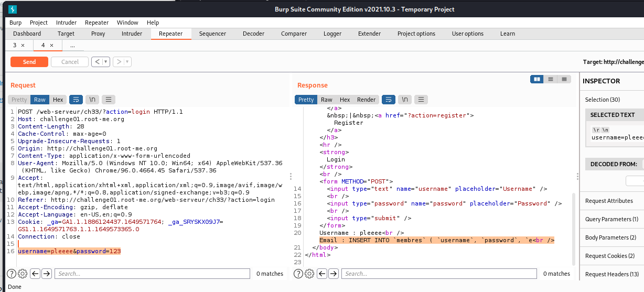This screenshot has height=292, width=644.
Task: Go to next match in Response search
Action: tap(334, 274)
